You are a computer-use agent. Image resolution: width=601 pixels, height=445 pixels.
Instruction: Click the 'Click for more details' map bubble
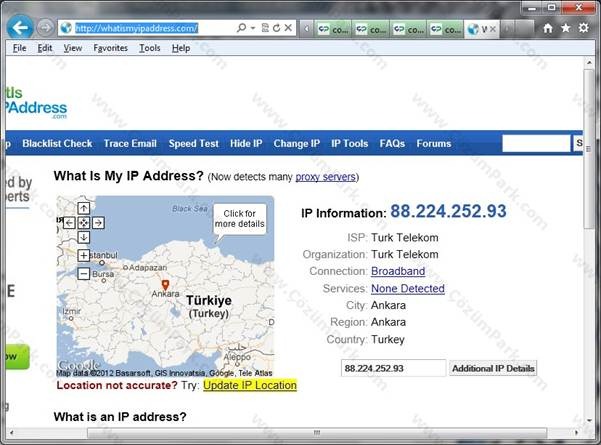coord(240,218)
